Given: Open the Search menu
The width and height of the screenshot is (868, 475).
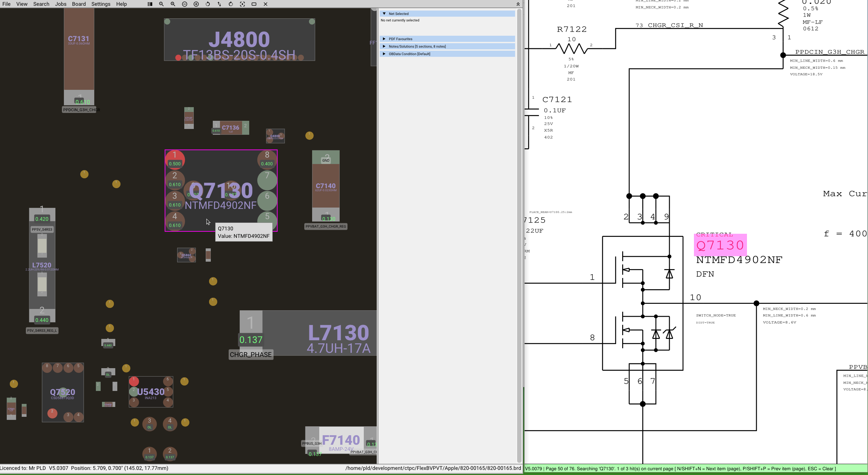Looking at the screenshot, I should (41, 4).
